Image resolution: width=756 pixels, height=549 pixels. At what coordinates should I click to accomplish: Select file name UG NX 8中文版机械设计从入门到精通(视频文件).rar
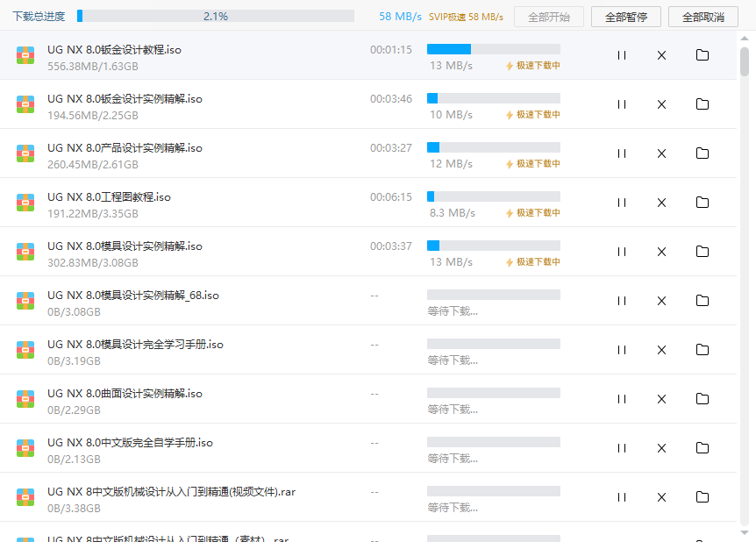point(171,492)
